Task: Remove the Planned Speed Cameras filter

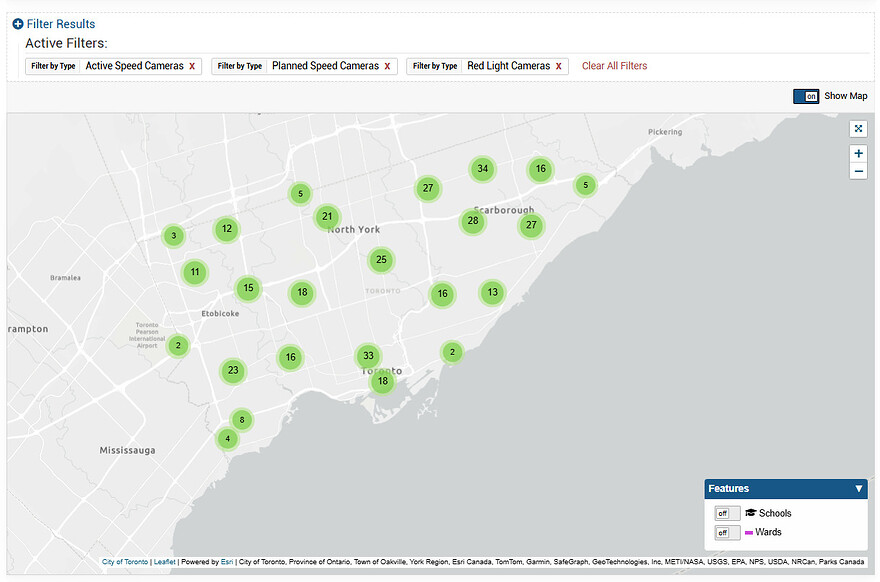Action: pyautogui.click(x=387, y=66)
